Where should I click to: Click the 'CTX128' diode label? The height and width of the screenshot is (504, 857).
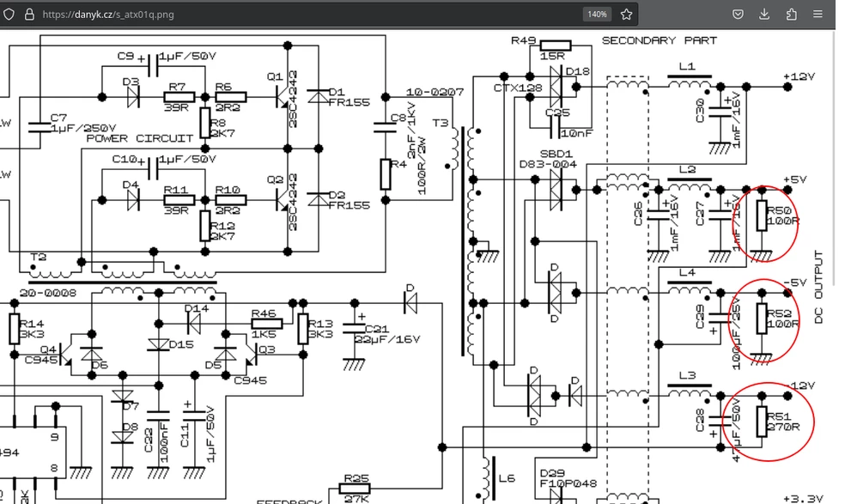point(518,88)
